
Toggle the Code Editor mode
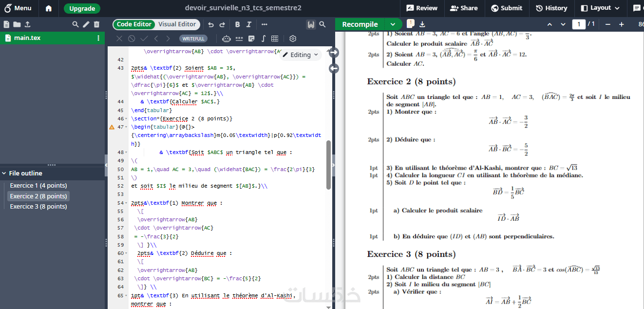[x=134, y=24]
